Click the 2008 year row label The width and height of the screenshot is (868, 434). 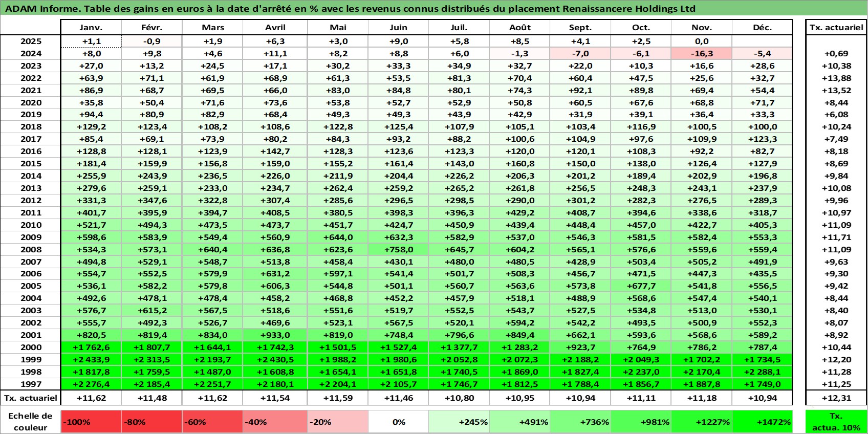30,249
